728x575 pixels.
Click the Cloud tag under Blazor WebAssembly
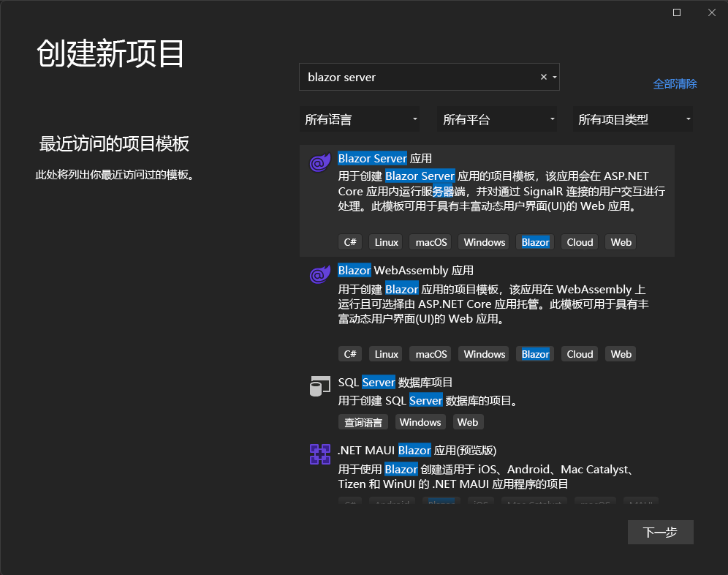580,354
